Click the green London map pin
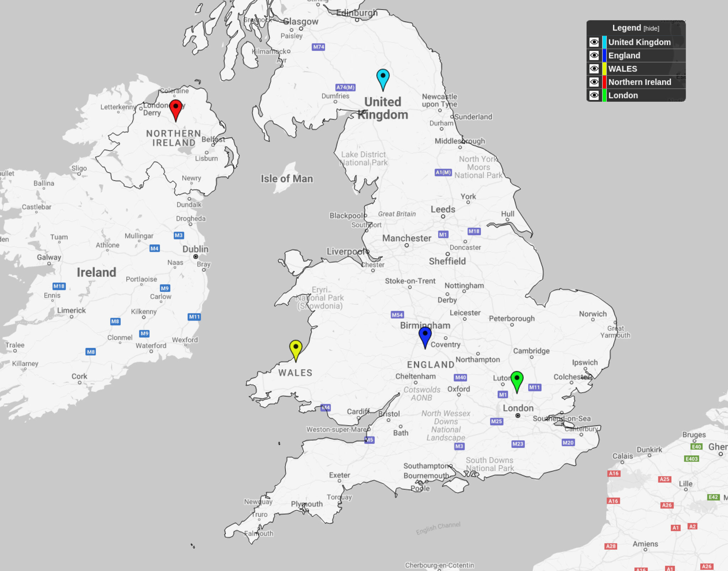728x571 pixels. click(516, 379)
